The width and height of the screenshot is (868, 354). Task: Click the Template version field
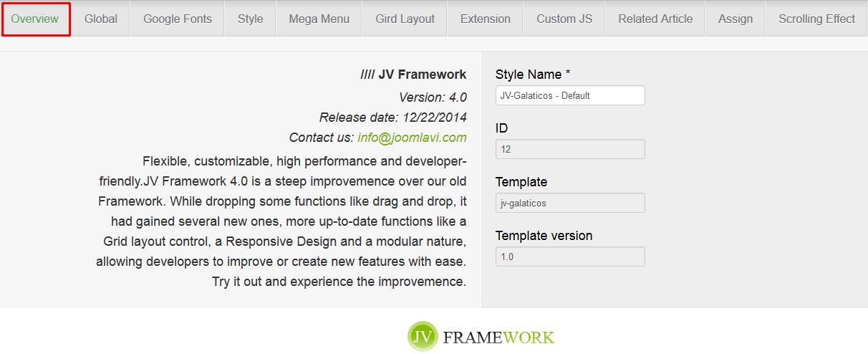[570, 257]
